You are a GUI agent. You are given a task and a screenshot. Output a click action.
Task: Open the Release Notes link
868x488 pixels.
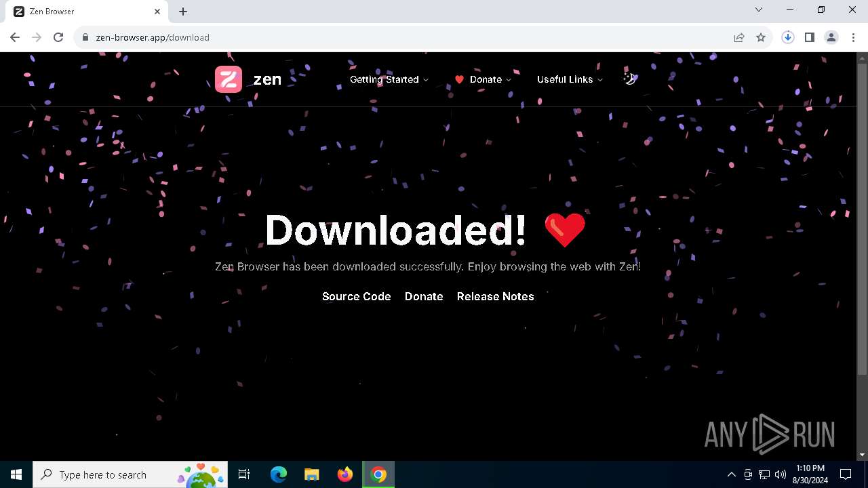pyautogui.click(x=496, y=296)
